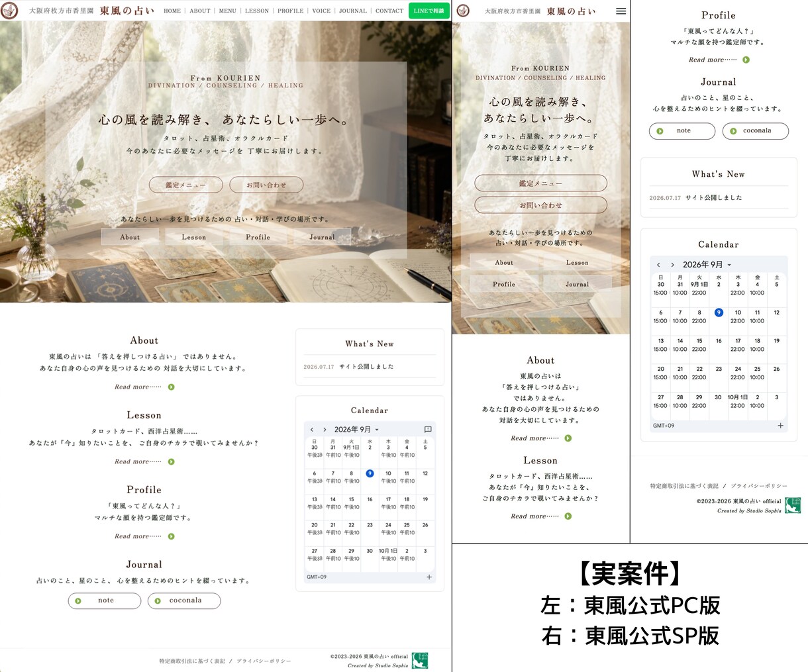Open プライバシーポリシー in the PC footer
808x672 pixels.
tap(264, 661)
